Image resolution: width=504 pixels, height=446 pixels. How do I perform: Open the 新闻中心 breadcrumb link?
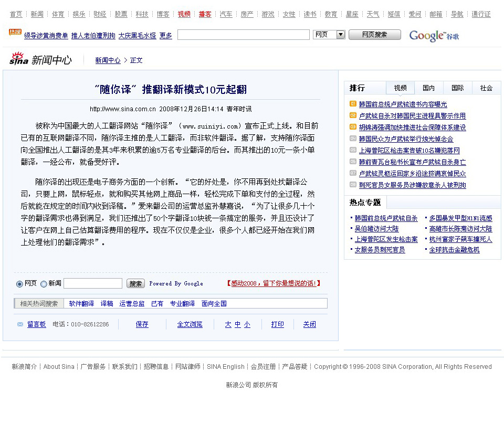108,60
